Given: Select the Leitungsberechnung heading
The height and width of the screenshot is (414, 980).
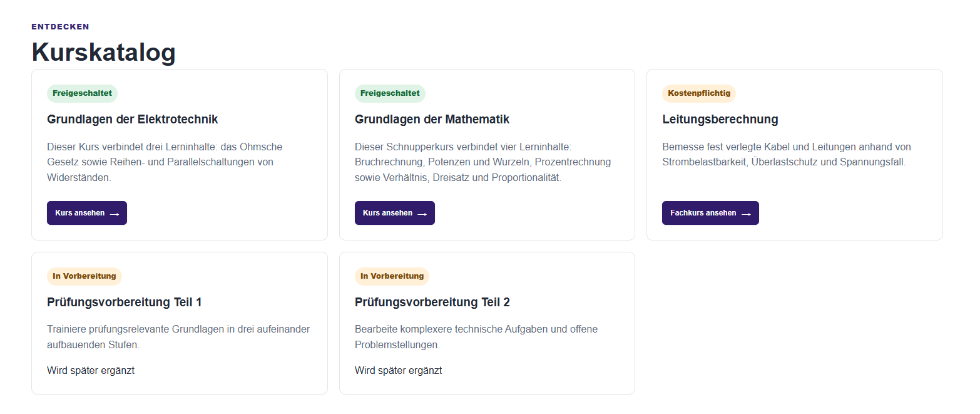Looking at the screenshot, I should [x=720, y=120].
